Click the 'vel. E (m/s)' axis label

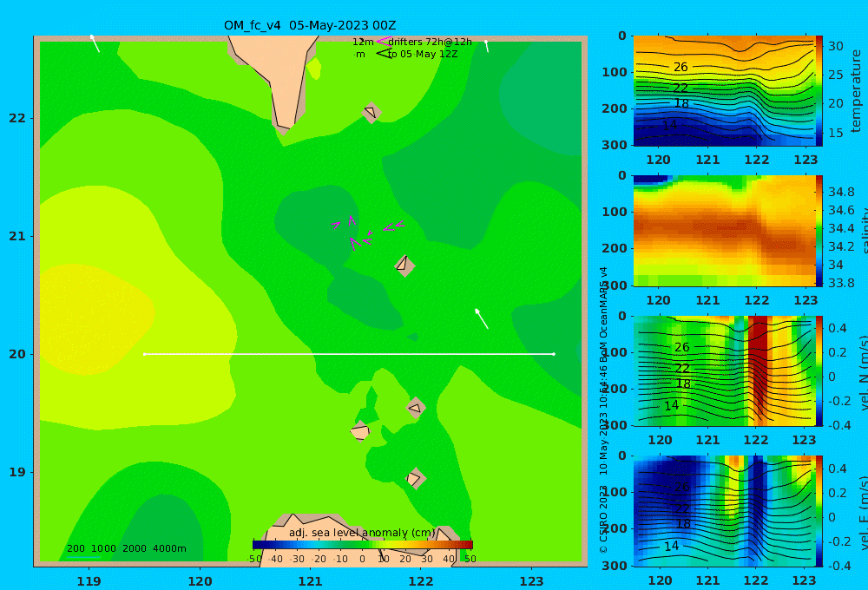pos(863,512)
